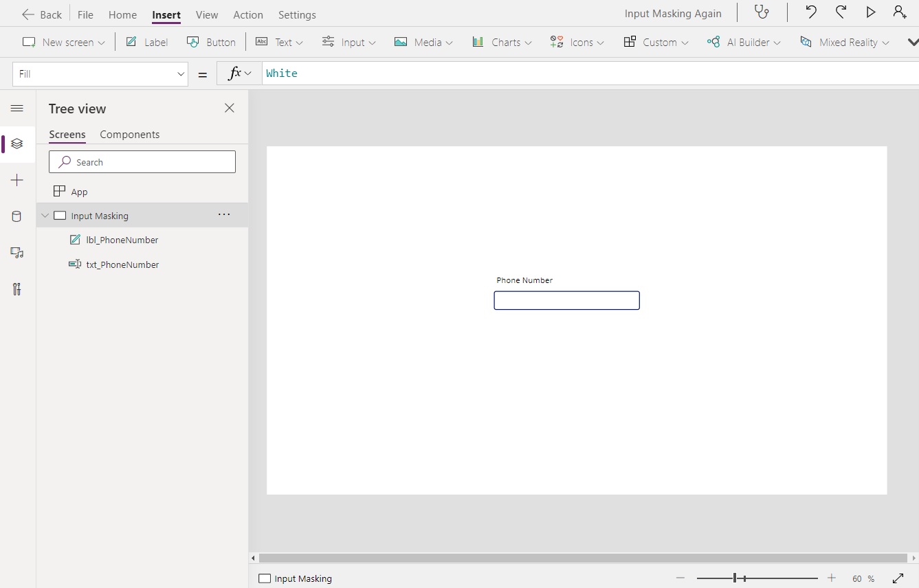Open the App checker stethoscope icon
This screenshot has height=588, width=919.
[x=762, y=12]
